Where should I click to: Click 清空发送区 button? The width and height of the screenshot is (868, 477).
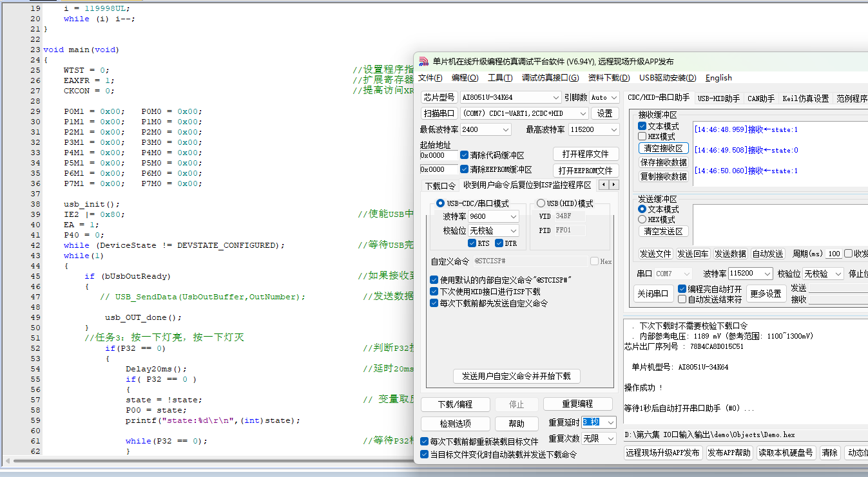pos(663,231)
